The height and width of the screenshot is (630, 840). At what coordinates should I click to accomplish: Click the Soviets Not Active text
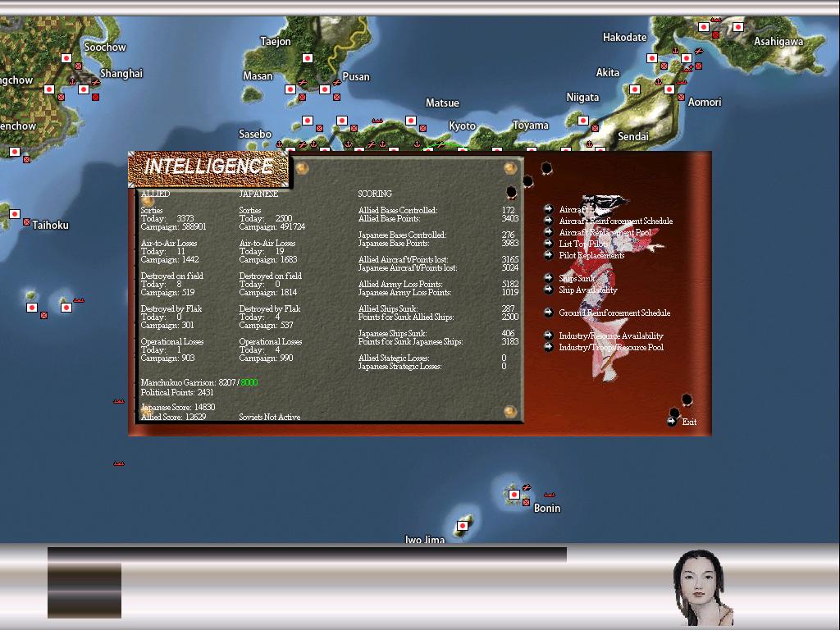click(269, 417)
